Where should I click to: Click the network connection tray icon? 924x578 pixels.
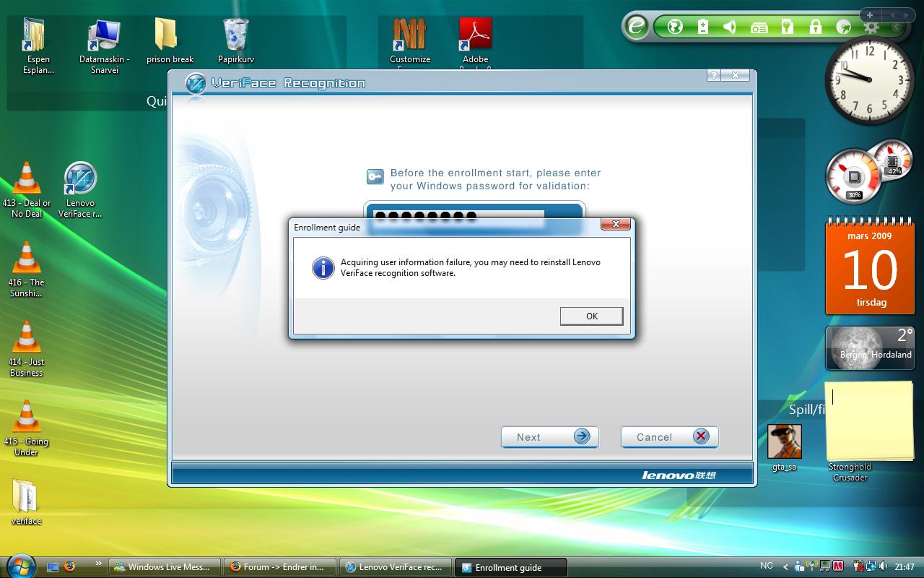[x=871, y=566]
